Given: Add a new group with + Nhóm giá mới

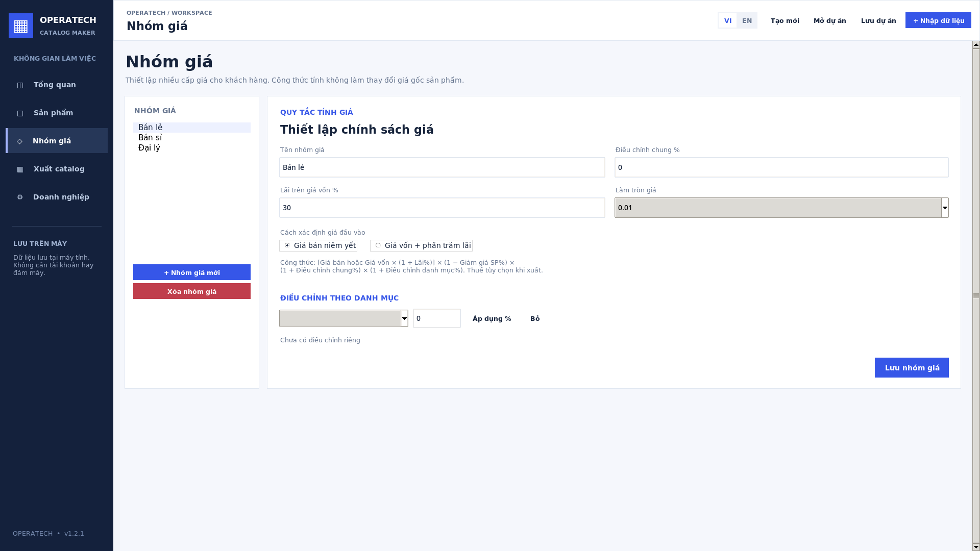Looking at the screenshot, I should click(x=192, y=272).
